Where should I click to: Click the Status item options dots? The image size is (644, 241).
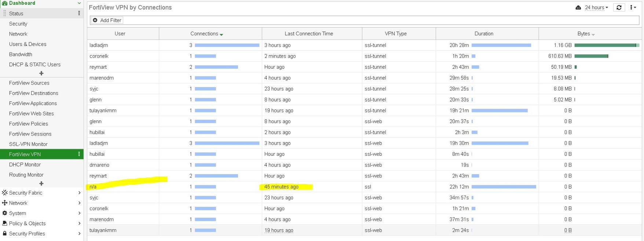[79, 13]
